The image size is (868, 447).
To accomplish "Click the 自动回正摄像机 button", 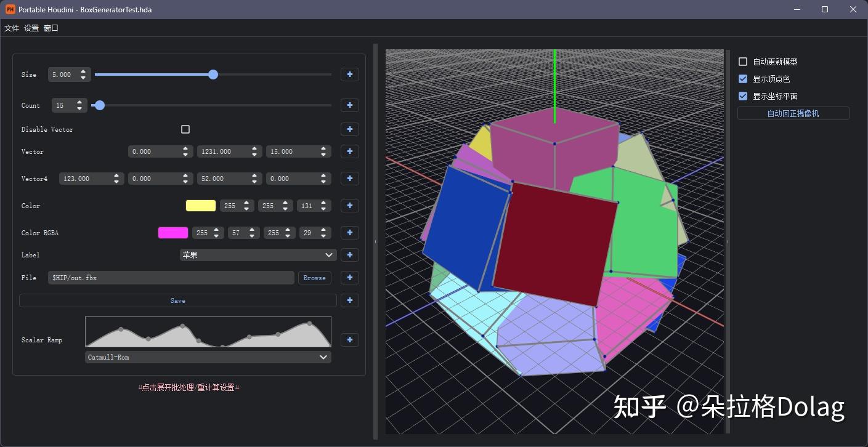I will (793, 113).
